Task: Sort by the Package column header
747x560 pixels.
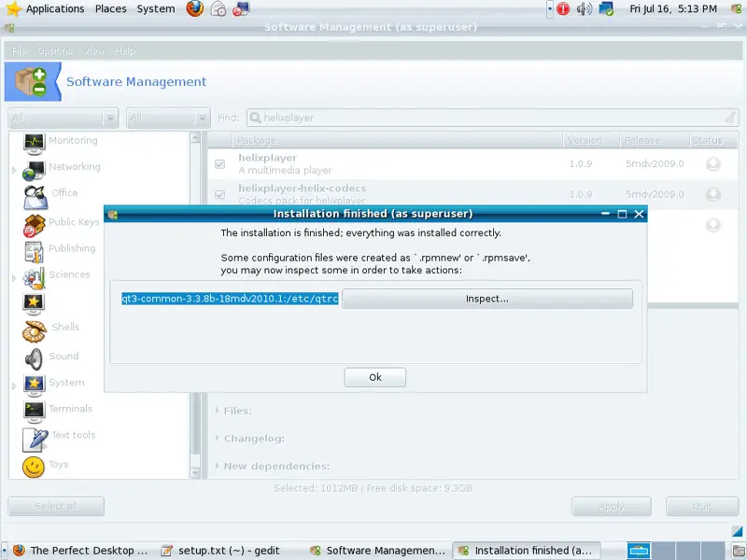Action: [398, 141]
